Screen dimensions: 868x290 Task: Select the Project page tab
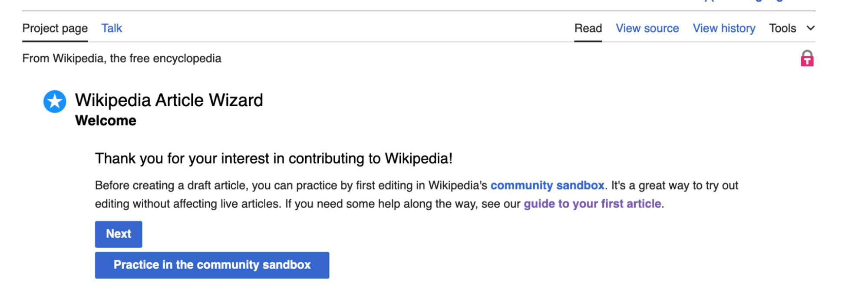click(x=55, y=28)
